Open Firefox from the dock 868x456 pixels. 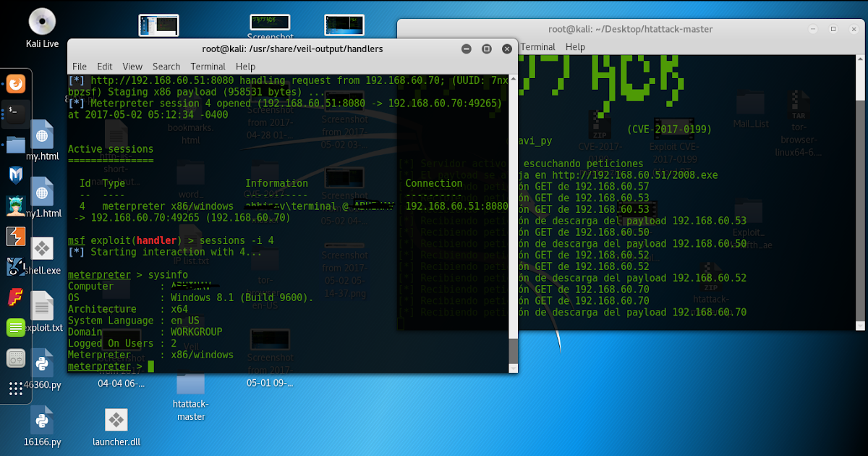[16, 84]
